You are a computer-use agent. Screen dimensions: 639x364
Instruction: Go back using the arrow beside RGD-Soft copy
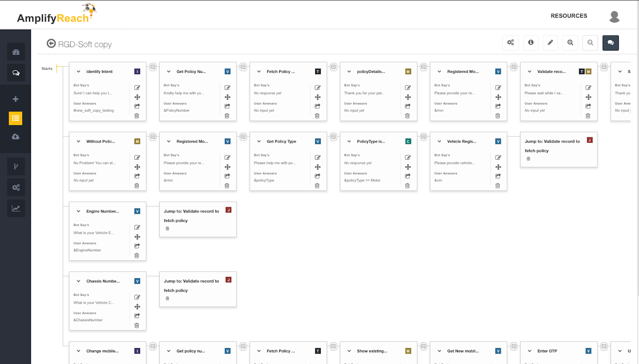51,43
